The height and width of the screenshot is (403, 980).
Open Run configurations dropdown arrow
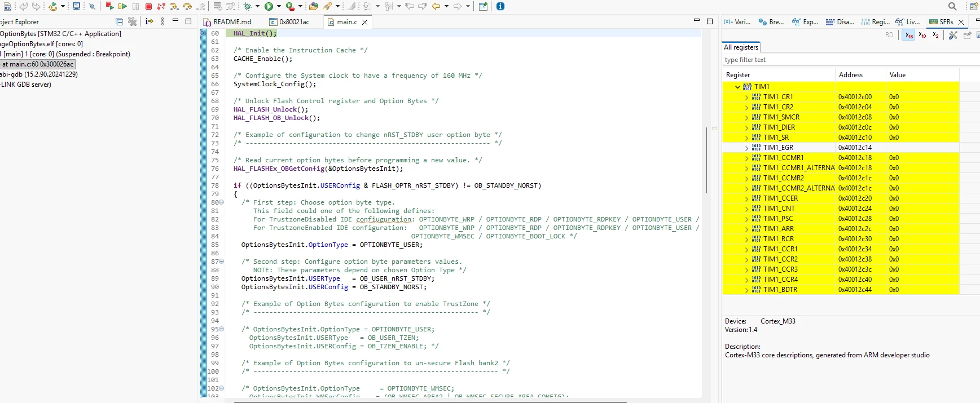tap(279, 6)
